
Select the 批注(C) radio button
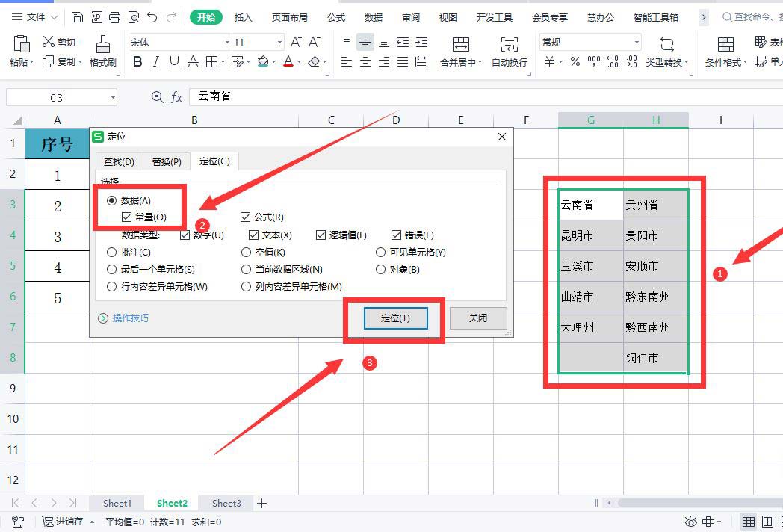tap(112, 253)
